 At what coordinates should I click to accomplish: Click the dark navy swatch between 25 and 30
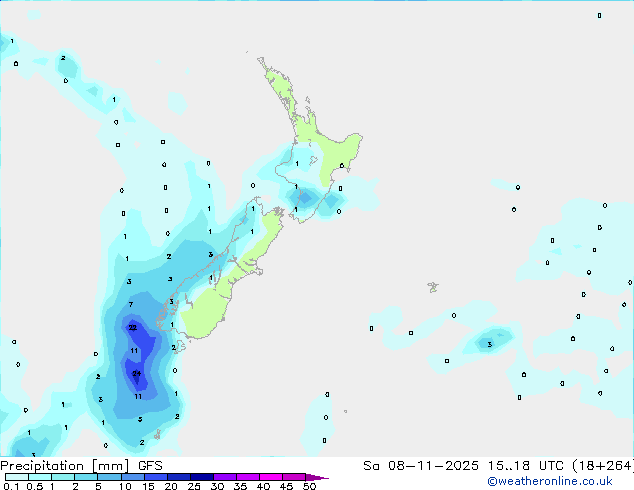pos(201,477)
